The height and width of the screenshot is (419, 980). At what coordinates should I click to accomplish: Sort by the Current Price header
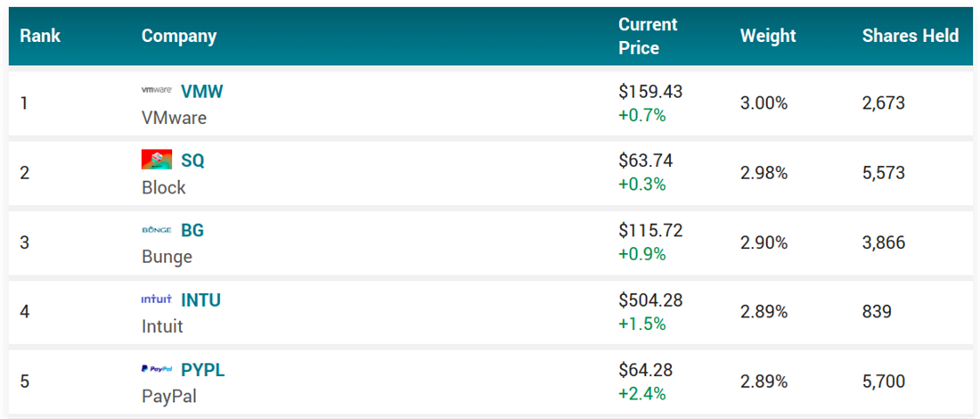[x=649, y=37]
